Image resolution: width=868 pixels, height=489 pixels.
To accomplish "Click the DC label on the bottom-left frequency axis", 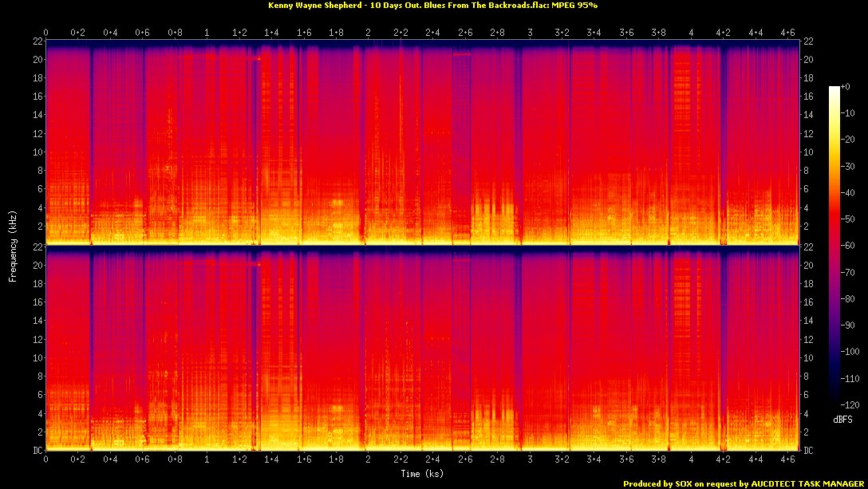I will 37,451.
